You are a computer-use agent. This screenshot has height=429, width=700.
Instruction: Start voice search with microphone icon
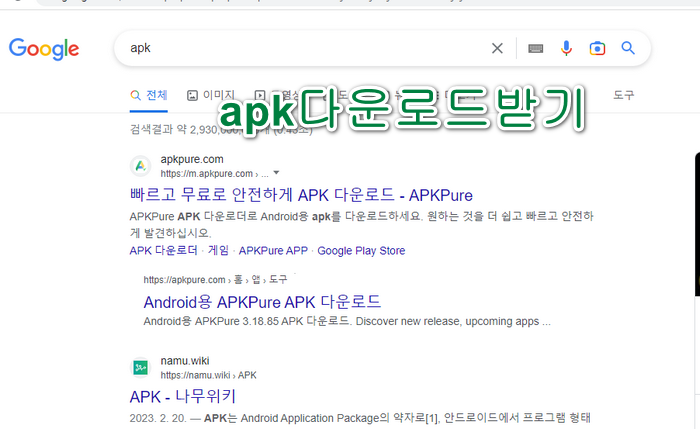coord(566,48)
